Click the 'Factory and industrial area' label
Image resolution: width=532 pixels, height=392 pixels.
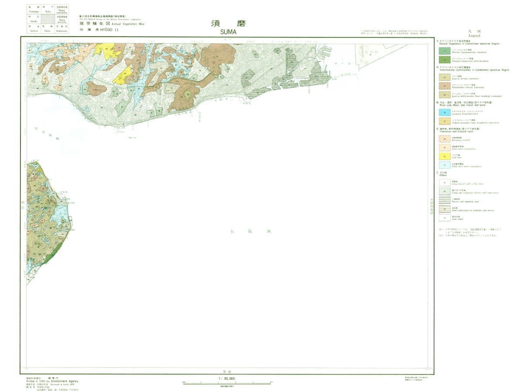point(465,202)
